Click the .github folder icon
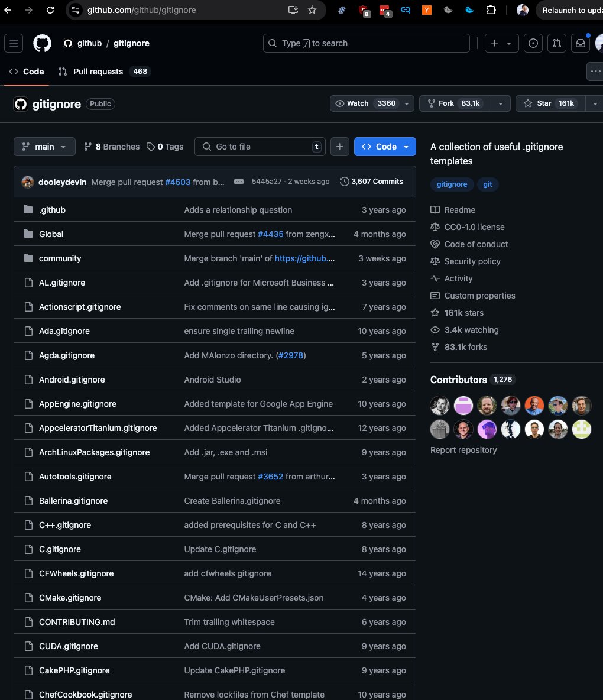The height and width of the screenshot is (700, 603). click(28, 209)
